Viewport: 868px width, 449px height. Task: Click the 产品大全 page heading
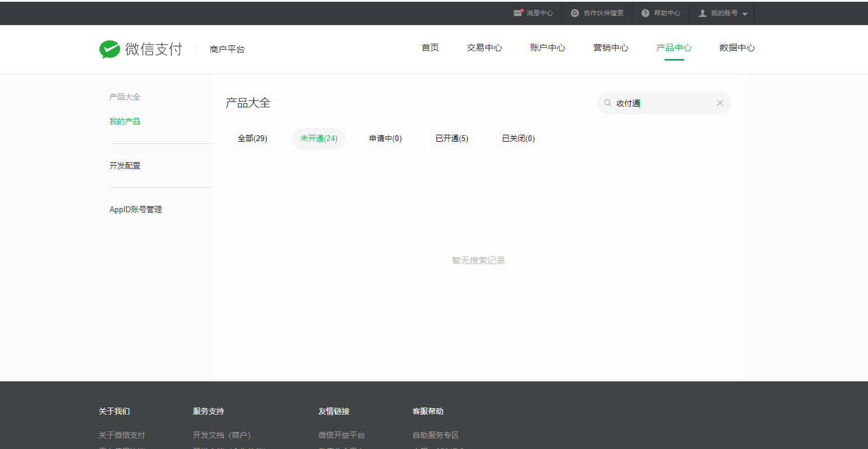(x=248, y=103)
